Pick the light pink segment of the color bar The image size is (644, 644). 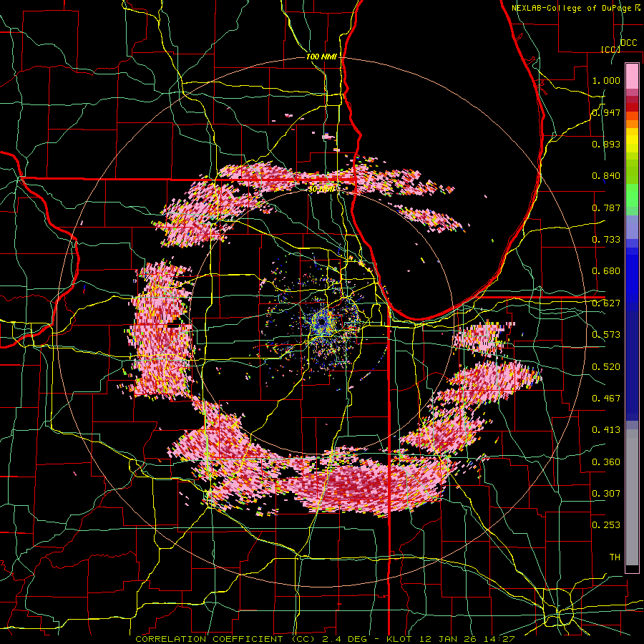point(632,76)
